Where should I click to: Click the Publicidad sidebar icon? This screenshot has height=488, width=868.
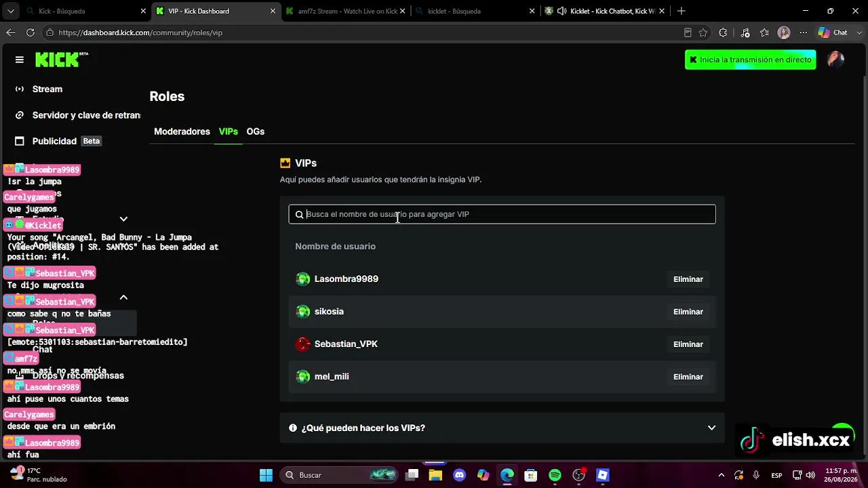[x=20, y=141]
